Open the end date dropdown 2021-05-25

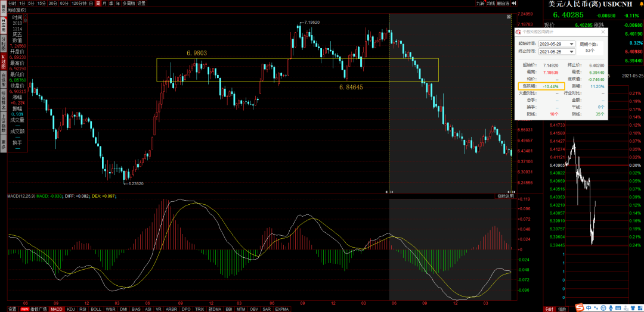pos(571,52)
